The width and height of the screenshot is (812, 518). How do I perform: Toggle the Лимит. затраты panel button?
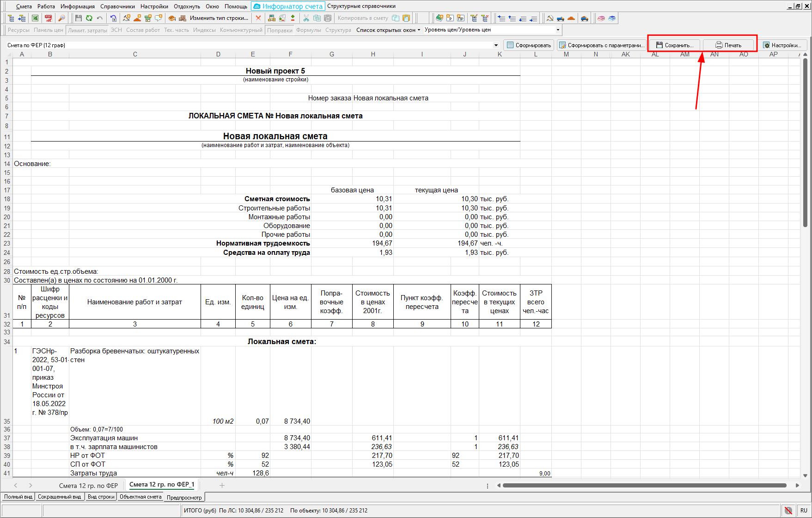[87, 30]
